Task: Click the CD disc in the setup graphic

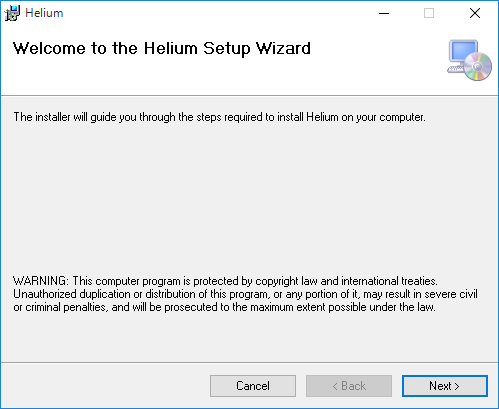Action: pos(478,66)
